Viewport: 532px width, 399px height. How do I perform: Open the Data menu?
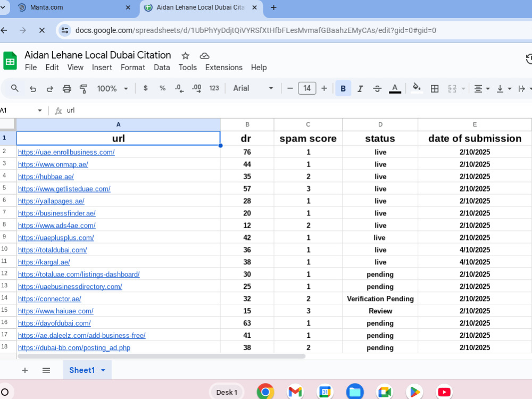click(162, 68)
